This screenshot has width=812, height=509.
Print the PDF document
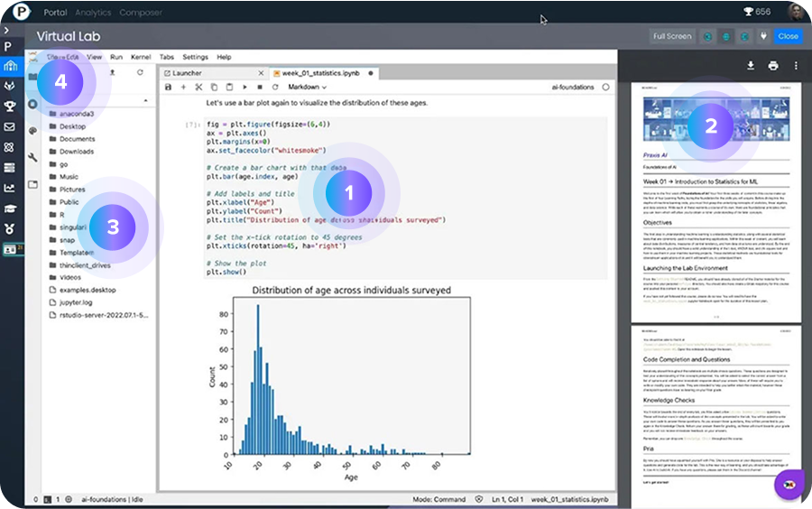[x=773, y=66]
